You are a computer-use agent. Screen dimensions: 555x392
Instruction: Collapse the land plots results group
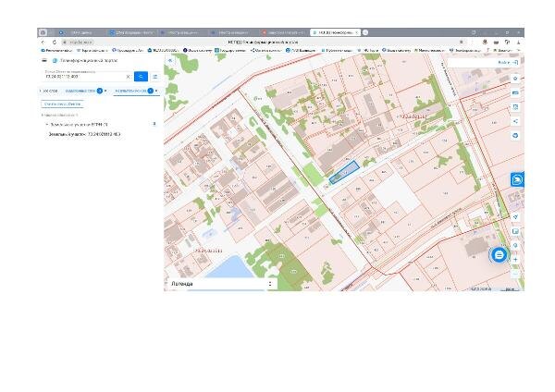click(47, 125)
